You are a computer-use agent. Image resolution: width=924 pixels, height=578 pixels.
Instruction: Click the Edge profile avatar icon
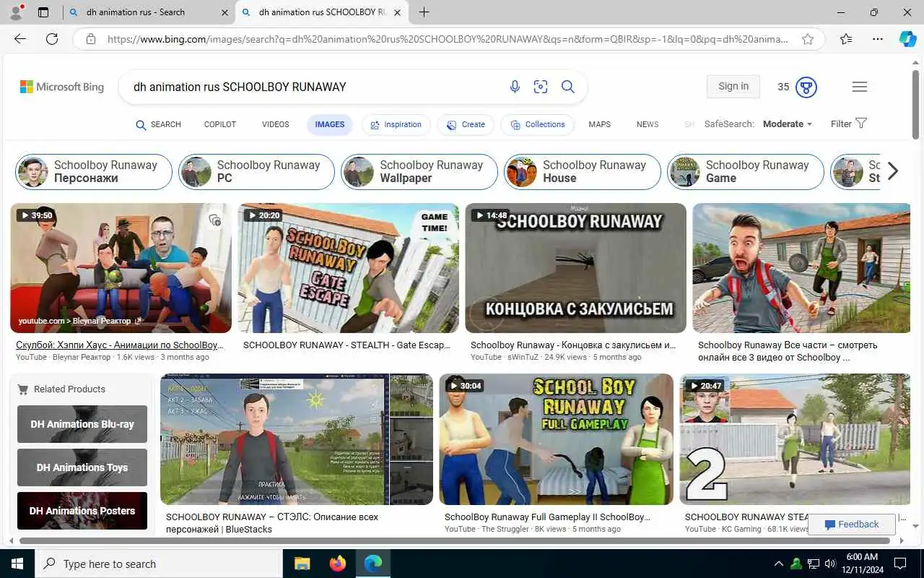pyautogui.click(x=16, y=12)
